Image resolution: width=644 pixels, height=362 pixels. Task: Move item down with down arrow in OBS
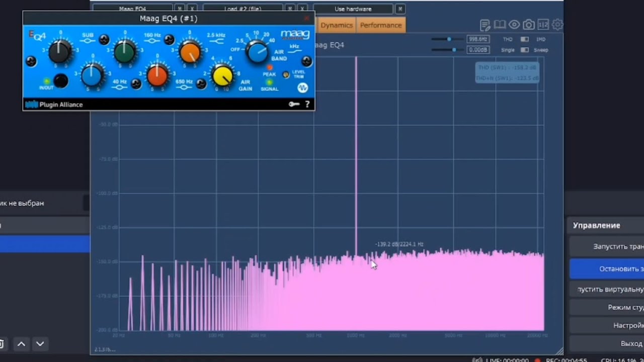[40, 344]
